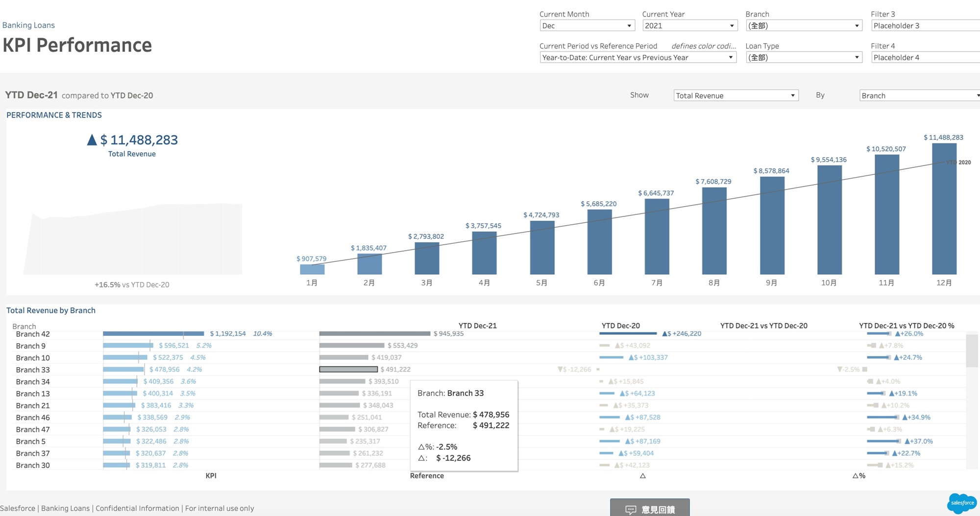Click the Salesforce cloud logo

click(x=961, y=503)
